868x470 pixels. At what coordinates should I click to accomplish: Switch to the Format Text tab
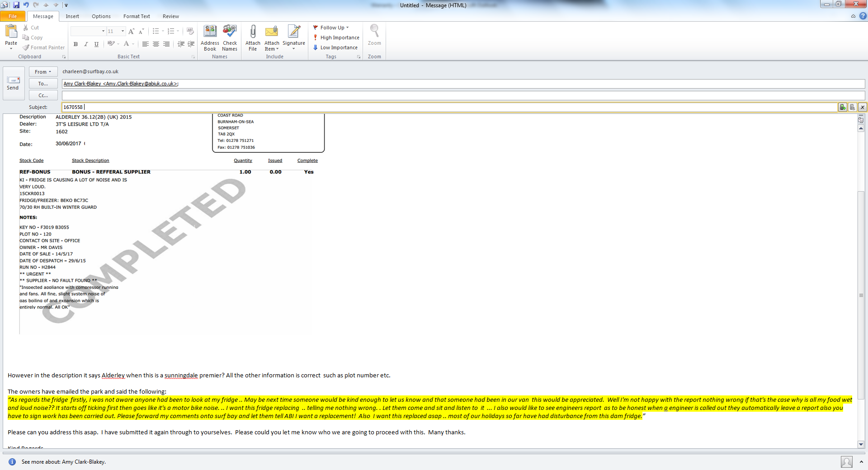tap(137, 16)
